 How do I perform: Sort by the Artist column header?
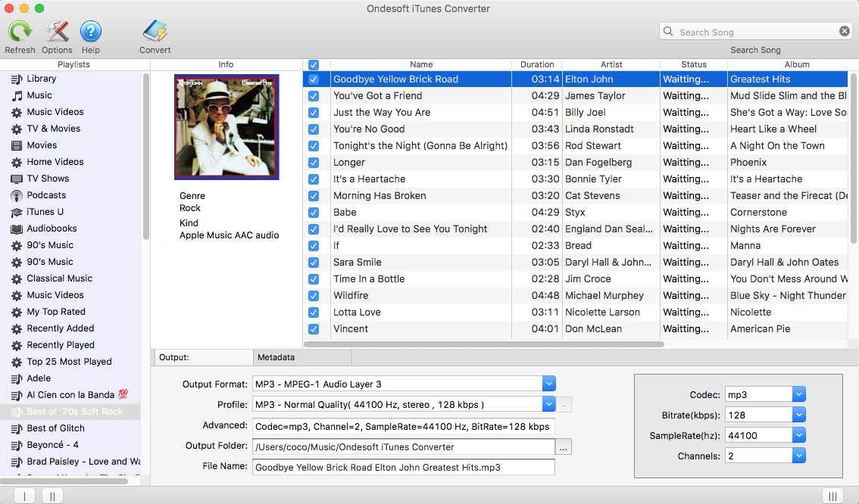(611, 64)
